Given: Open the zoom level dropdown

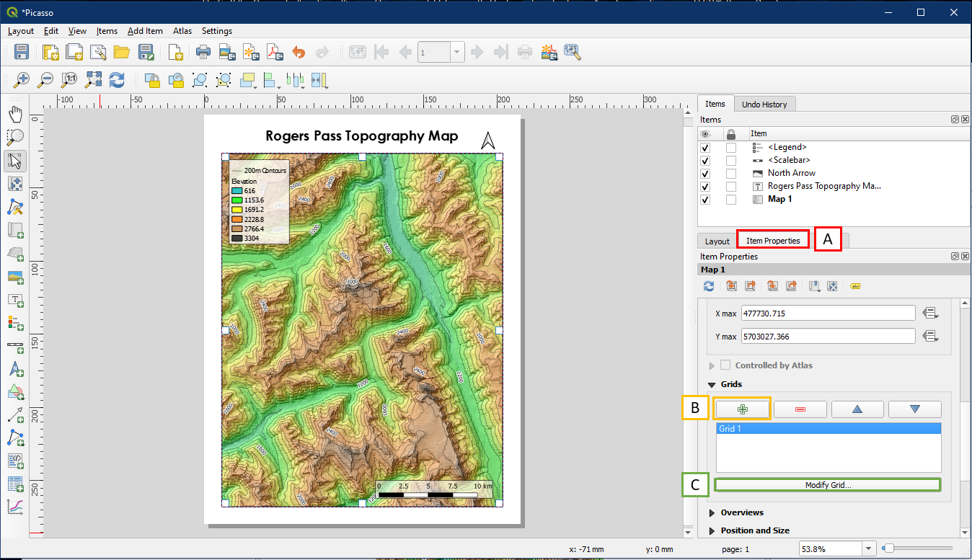Looking at the screenshot, I should (869, 548).
